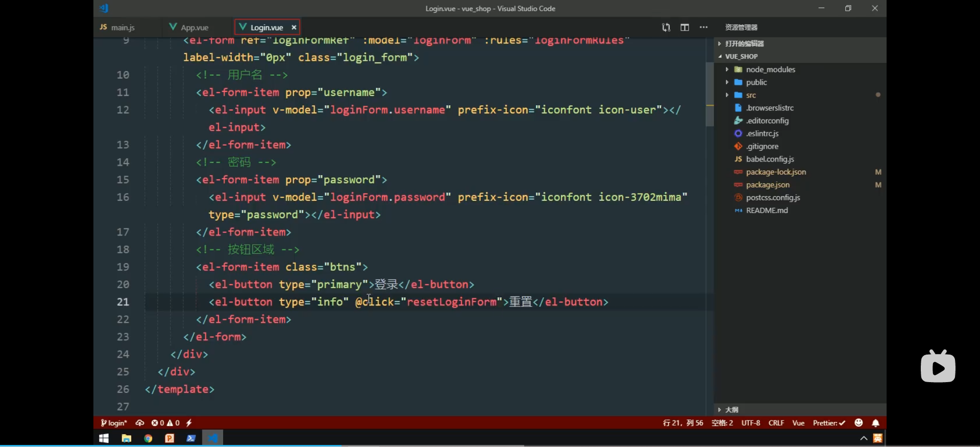The width and height of the screenshot is (980, 447).
Task: Open babel.config.js in explorer
Action: pos(770,159)
